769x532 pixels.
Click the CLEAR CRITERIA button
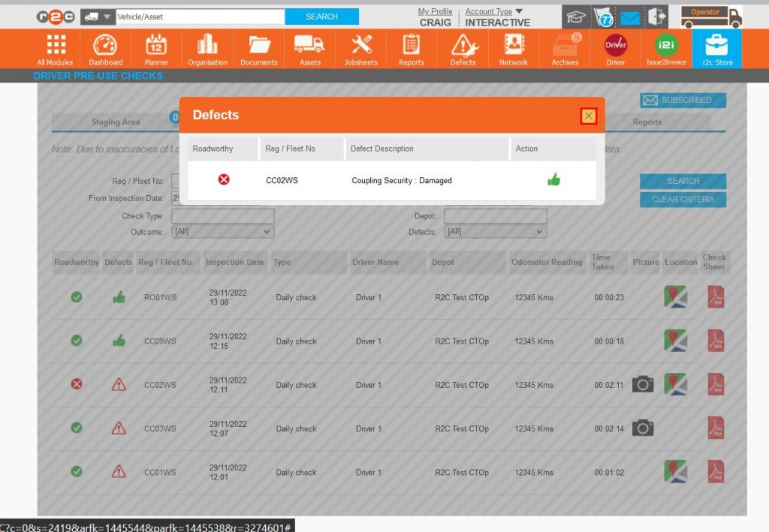[682, 198]
